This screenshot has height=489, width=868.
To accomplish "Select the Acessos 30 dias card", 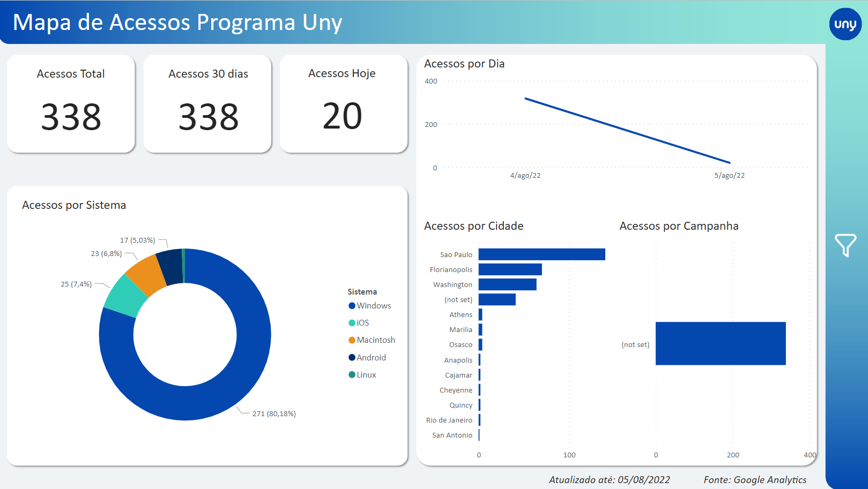I will click(x=208, y=104).
